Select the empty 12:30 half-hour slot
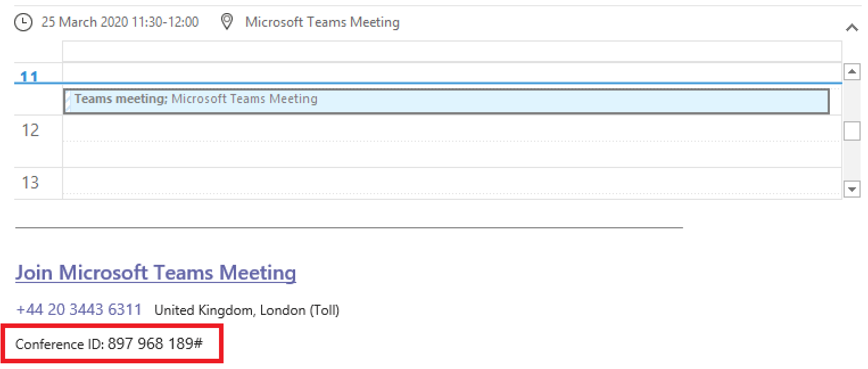 pyautogui.click(x=452, y=154)
